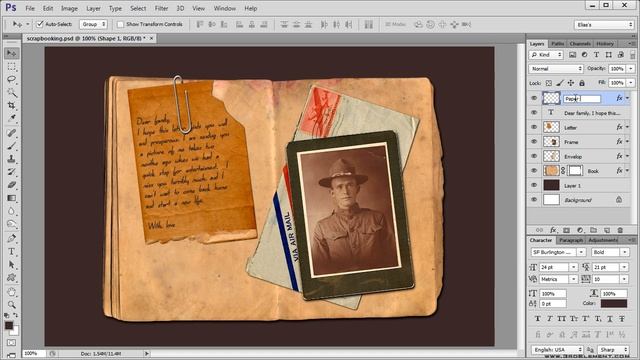
Task: Open the Auto-Select Group dropdown
Action: (93, 24)
